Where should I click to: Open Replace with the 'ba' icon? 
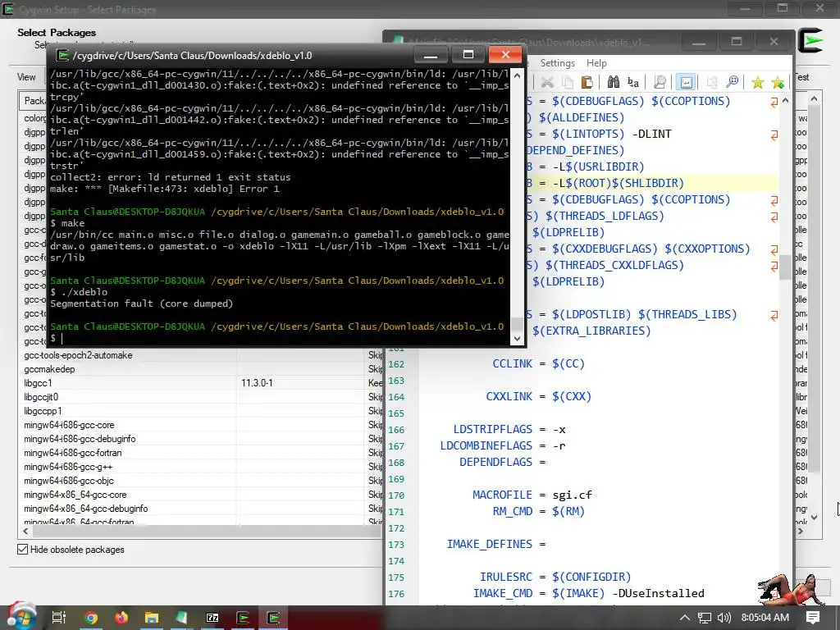coord(633,82)
